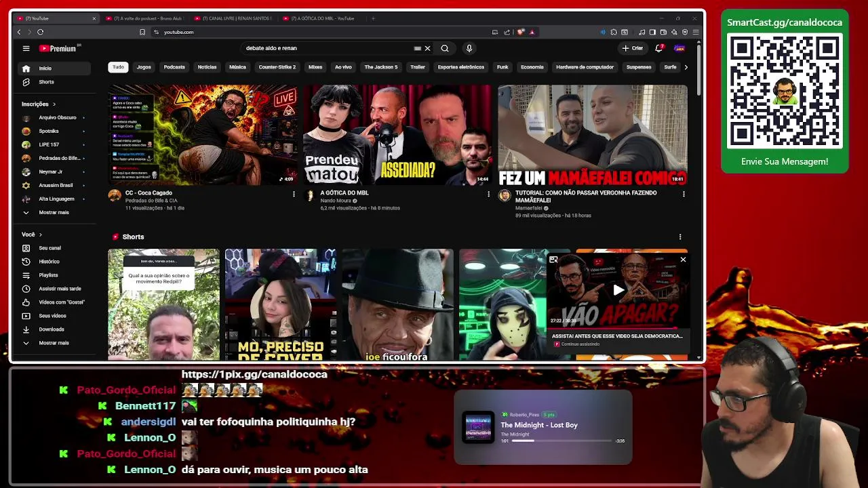
Task: Click the YouTube Premium logo
Action: tap(59, 48)
